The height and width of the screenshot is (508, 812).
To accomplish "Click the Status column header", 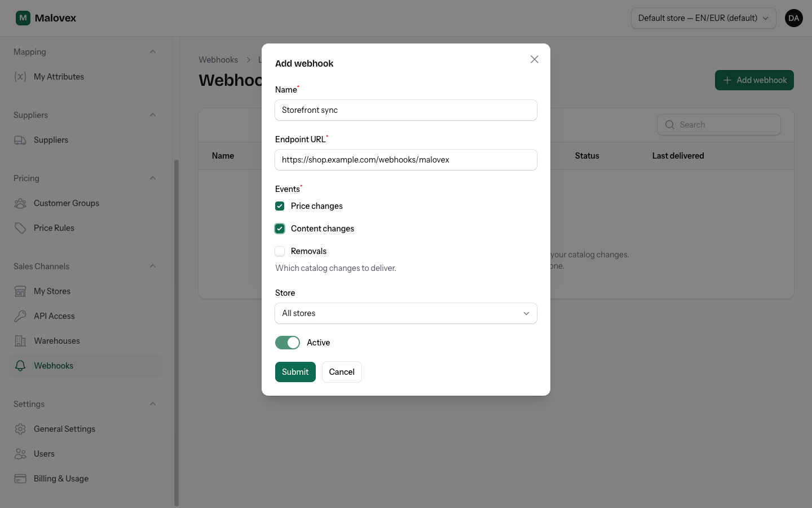I will [x=587, y=156].
